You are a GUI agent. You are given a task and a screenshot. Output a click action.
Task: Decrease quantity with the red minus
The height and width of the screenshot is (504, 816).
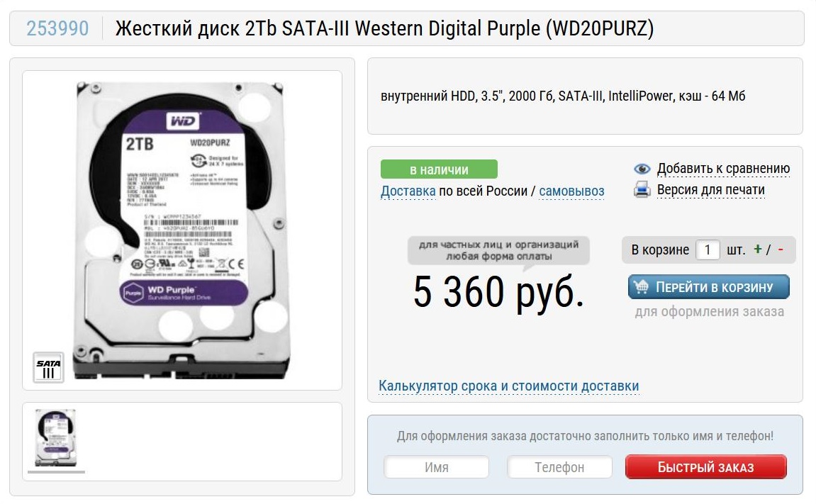[x=781, y=250]
